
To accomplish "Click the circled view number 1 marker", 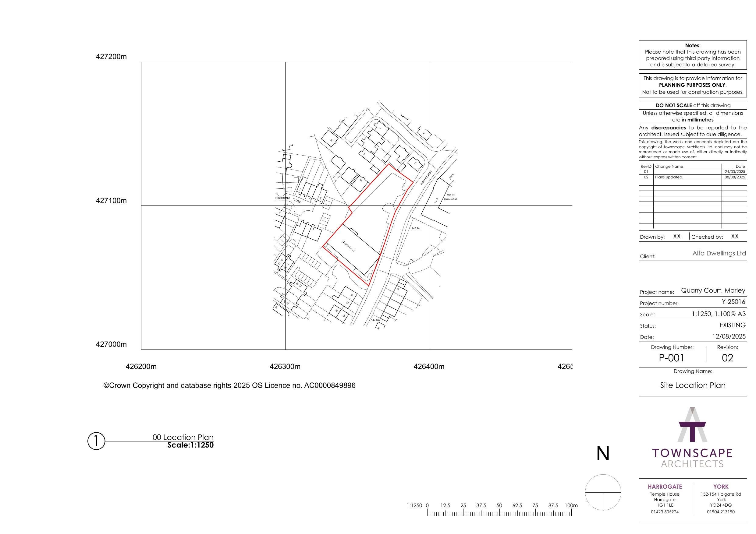I will [x=96, y=441].
